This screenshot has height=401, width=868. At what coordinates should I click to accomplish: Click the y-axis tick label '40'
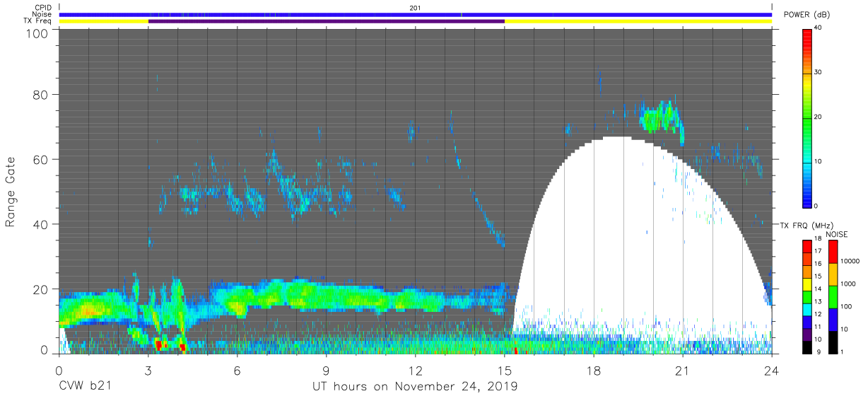tap(41, 225)
